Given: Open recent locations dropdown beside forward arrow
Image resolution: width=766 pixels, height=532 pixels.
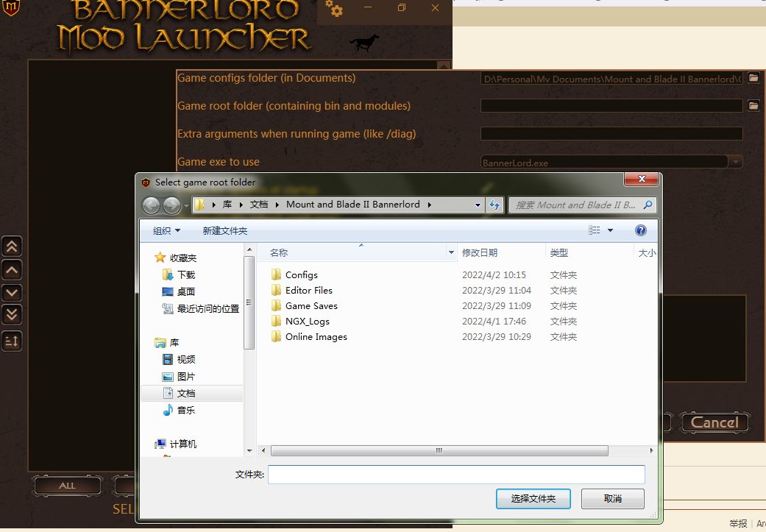Looking at the screenshot, I should point(186,206).
